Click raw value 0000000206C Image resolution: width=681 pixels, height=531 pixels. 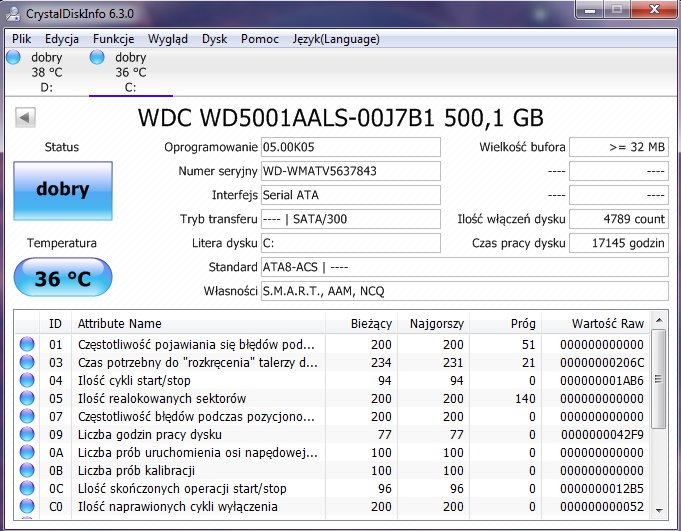tap(602, 363)
